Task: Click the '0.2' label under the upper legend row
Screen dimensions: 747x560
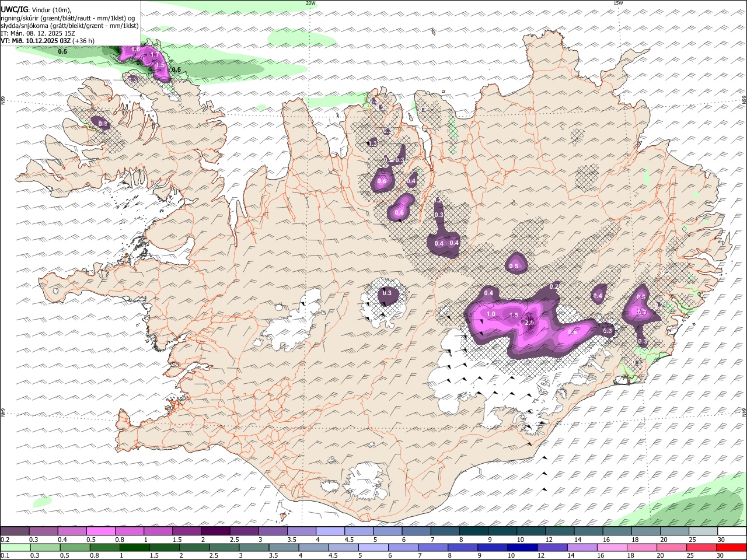Action: pyautogui.click(x=5, y=540)
